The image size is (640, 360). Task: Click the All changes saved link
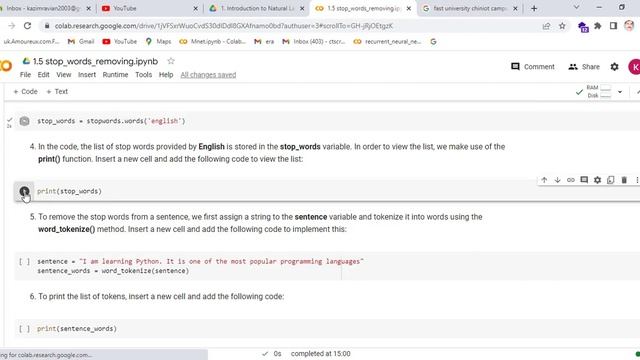(x=208, y=75)
